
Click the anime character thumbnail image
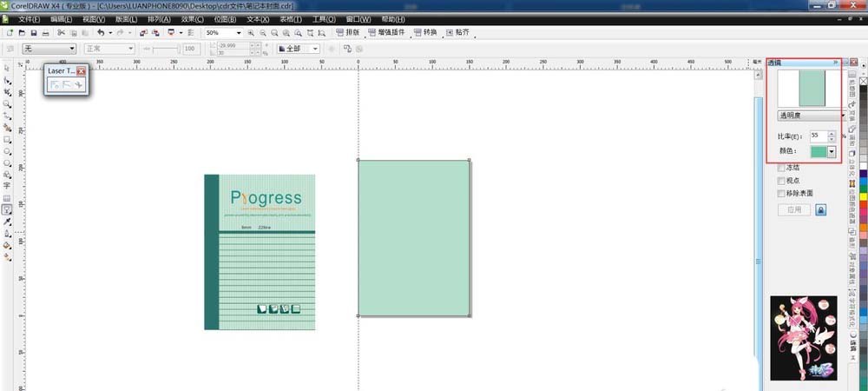[803, 338]
